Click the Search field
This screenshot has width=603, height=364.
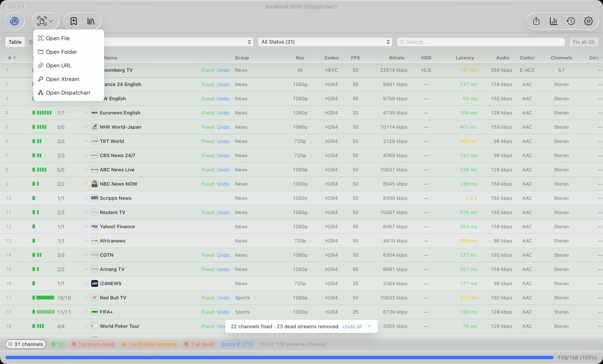481,42
